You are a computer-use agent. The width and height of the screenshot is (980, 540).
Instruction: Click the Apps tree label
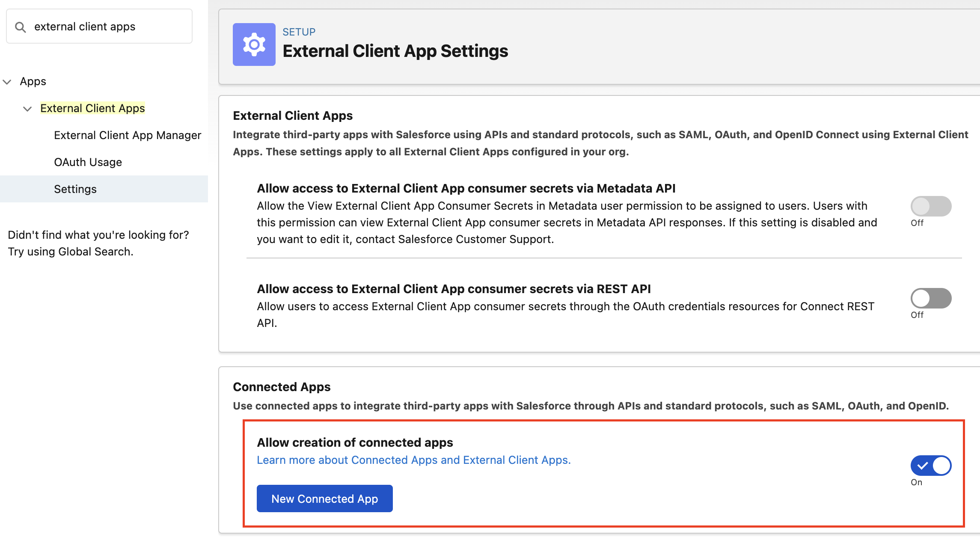(33, 81)
